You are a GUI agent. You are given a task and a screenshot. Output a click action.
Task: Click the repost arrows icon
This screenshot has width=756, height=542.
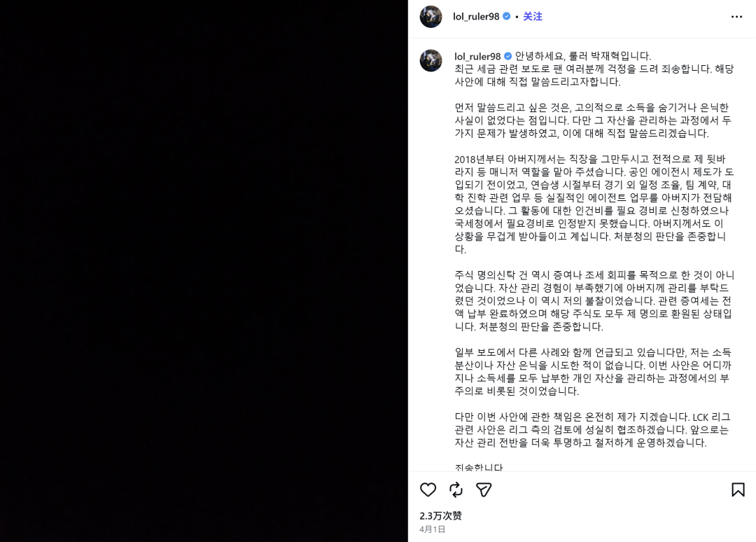(456, 490)
